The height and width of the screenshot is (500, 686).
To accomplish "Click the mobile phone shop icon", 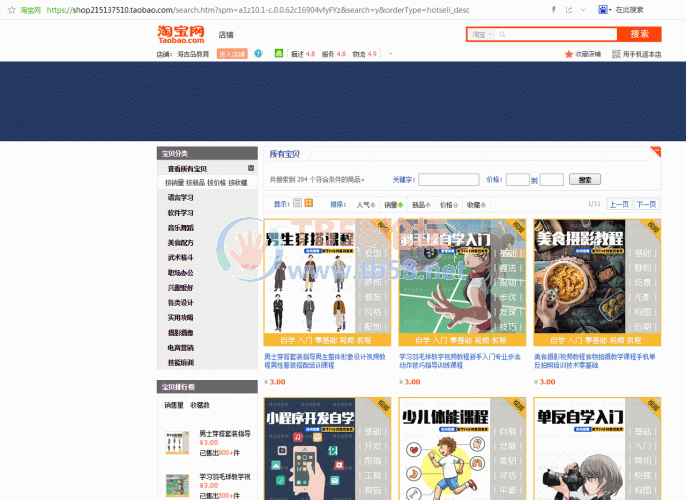I will [x=616, y=54].
